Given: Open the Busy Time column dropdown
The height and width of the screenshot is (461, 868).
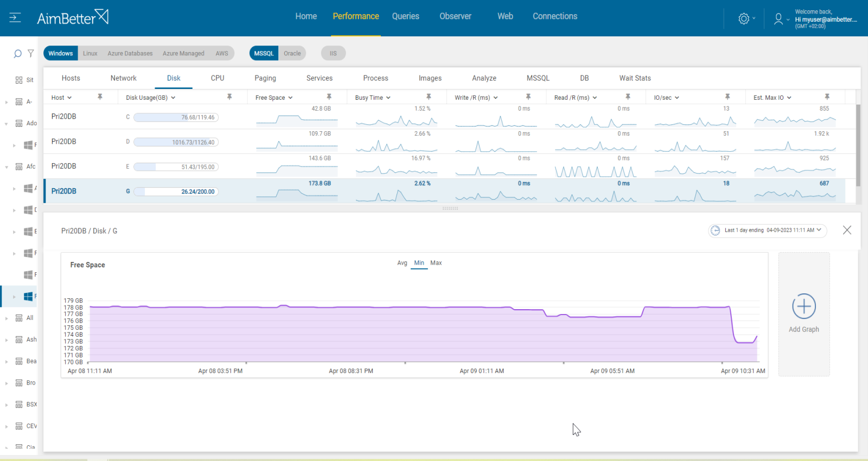Looking at the screenshot, I should pos(388,98).
